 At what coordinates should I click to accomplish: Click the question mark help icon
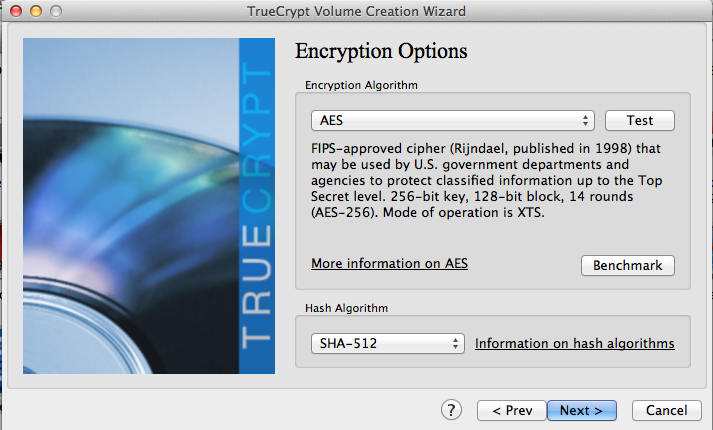[451, 410]
